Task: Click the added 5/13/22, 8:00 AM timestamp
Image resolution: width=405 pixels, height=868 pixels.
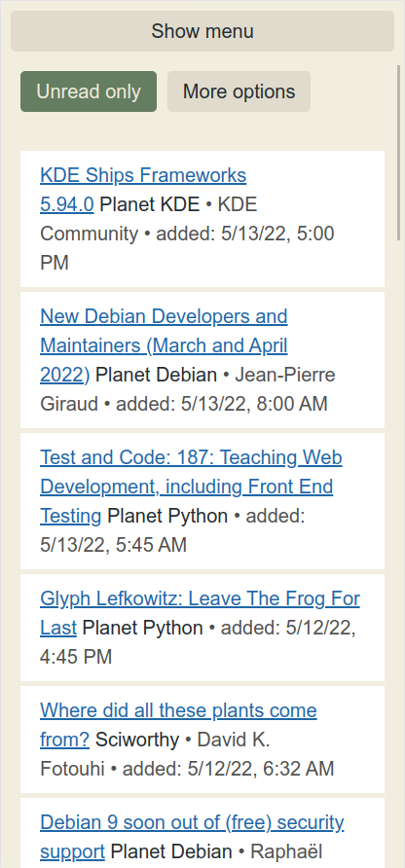Action: [x=222, y=404]
